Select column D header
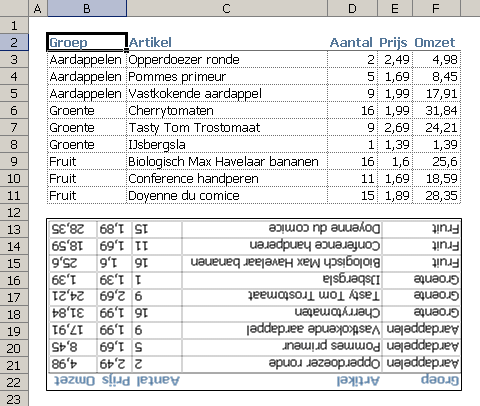Viewport: 480px width, 406px height. click(x=352, y=8)
